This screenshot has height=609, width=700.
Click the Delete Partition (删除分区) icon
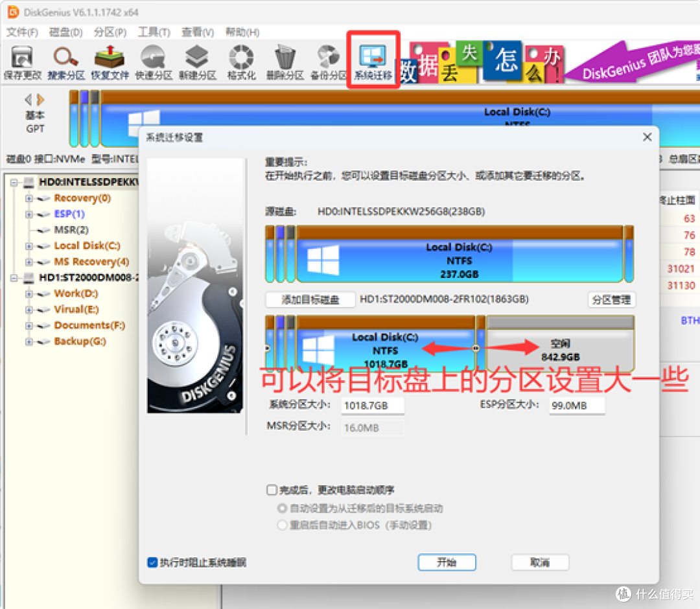click(285, 62)
